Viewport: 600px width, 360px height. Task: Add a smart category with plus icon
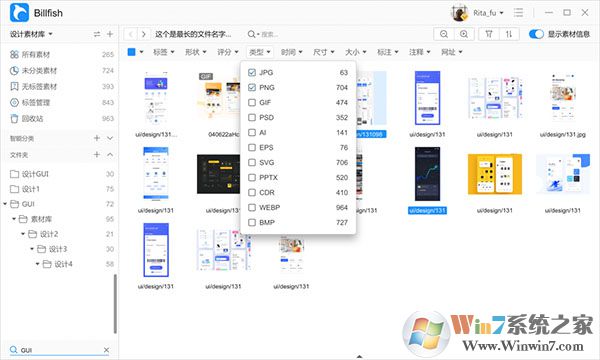click(97, 138)
